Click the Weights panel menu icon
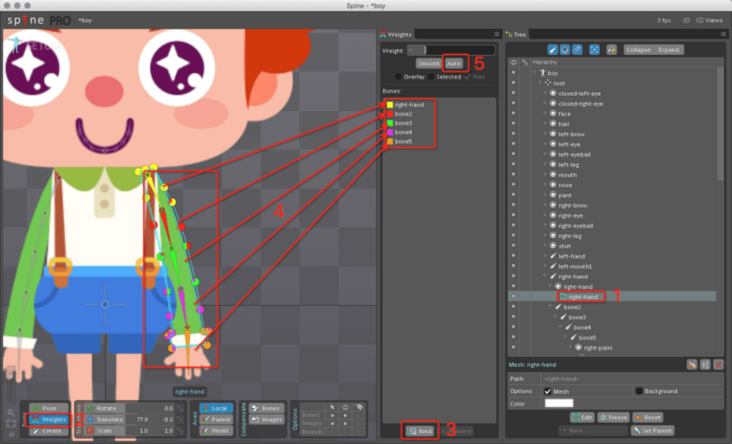This screenshot has height=444, width=732. tap(497, 34)
